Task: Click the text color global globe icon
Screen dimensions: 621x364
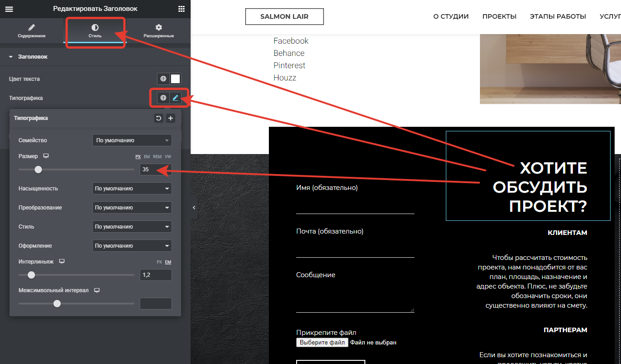Action: [x=163, y=79]
